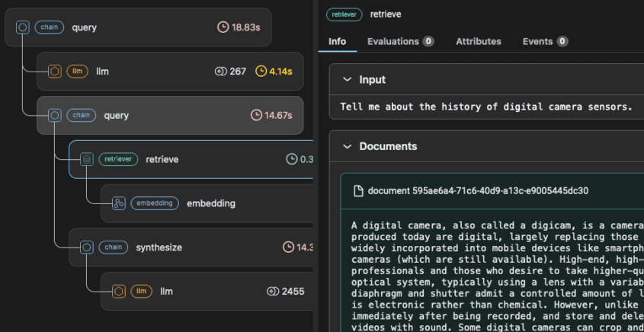Click the token count icon showing 267
Screen dimensions: 644x332
click(x=221, y=72)
